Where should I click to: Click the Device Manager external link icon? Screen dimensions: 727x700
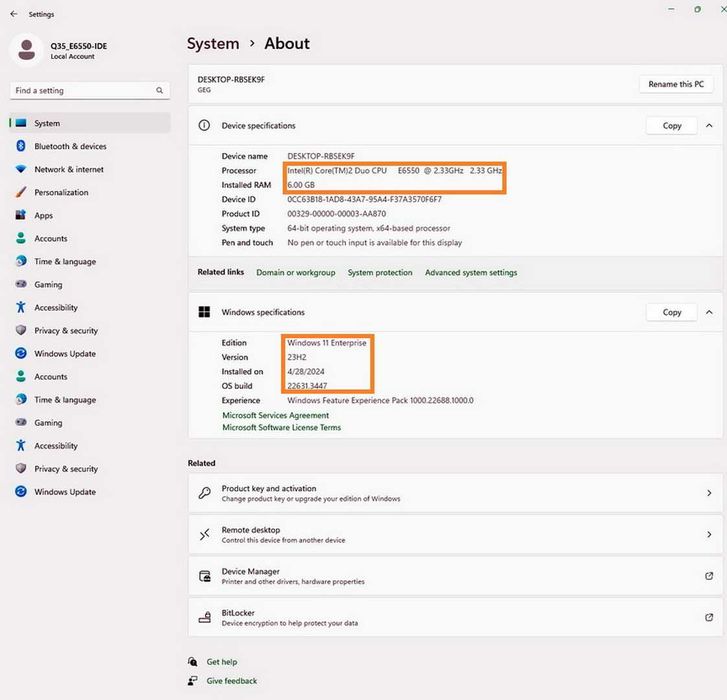[x=709, y=576]
